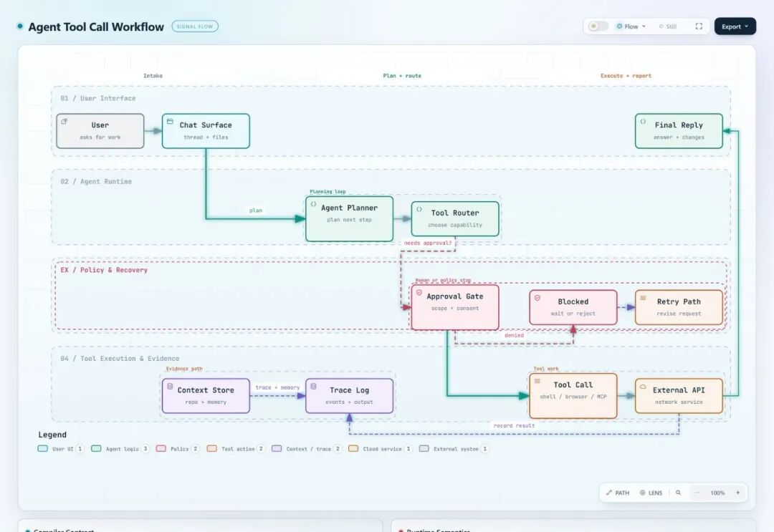Viewport: 774px width, 532px height.
Task: Click the 'needs approval?' edge label
Action: pyautogui.click(x=427, y=243)
